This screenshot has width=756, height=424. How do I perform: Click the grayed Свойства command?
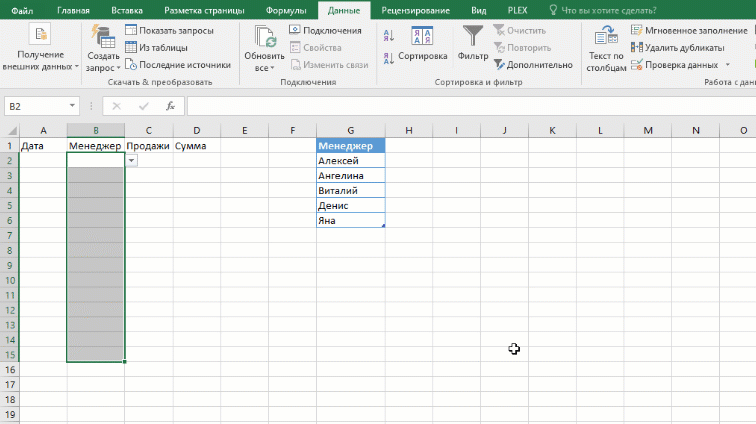point(316,48)
